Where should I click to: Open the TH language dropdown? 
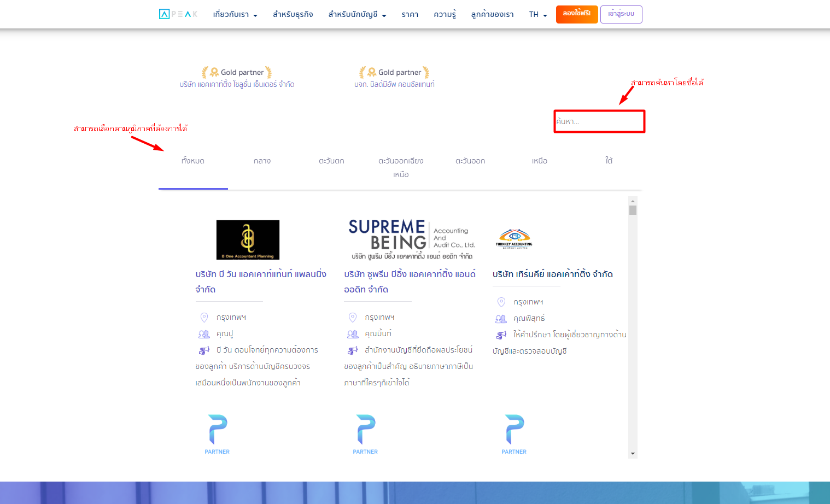(538, 15)
